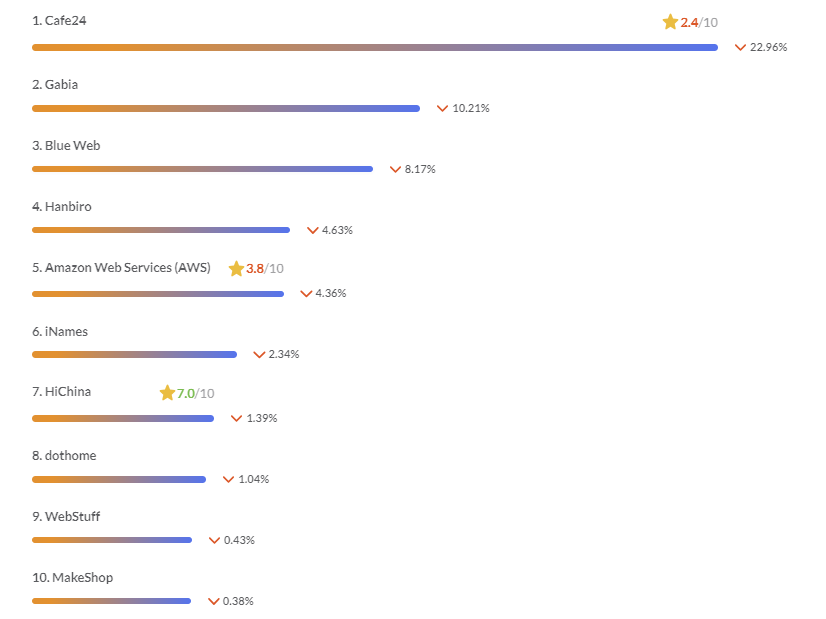The image size is (826, 619).
Task: Click the star icon beside HiChina rating
Action: [x=167, y=393]
